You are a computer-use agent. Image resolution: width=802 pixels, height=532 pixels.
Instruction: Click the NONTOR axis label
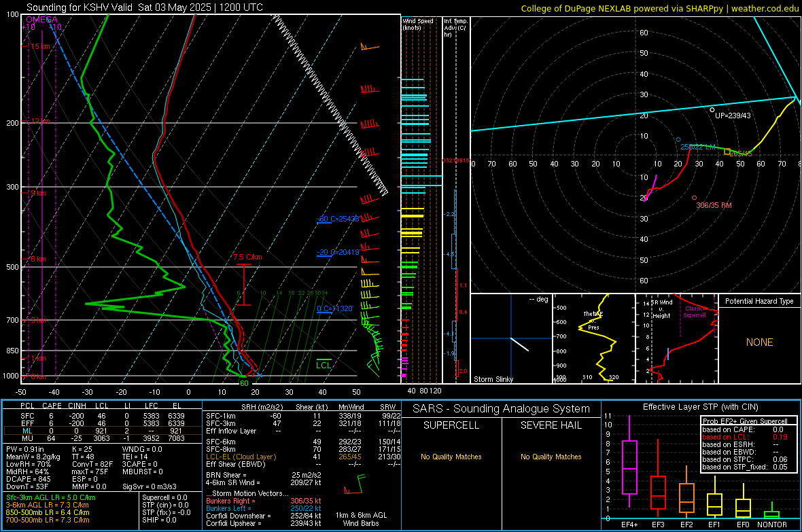(x=772, y=525)
